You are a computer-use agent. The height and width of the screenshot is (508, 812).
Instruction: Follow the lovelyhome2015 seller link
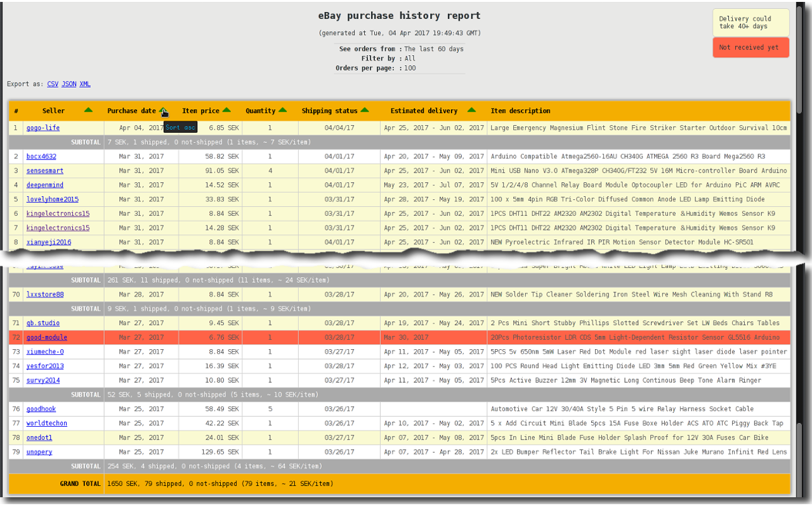(x=53, y=199)
